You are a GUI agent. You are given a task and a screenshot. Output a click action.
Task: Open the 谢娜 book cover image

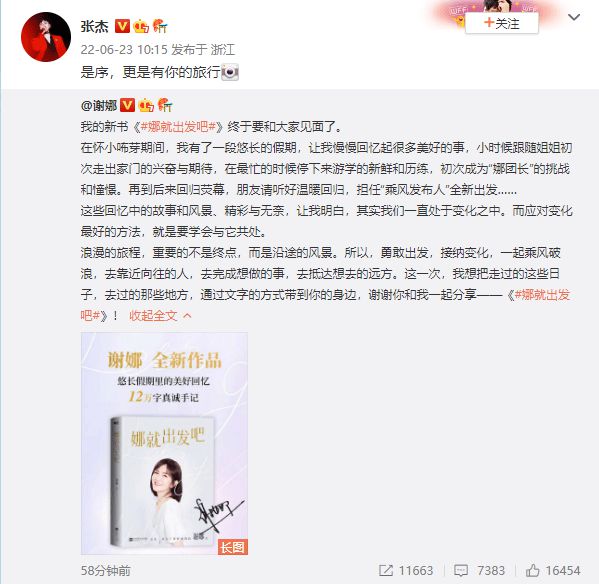(164, 443)
